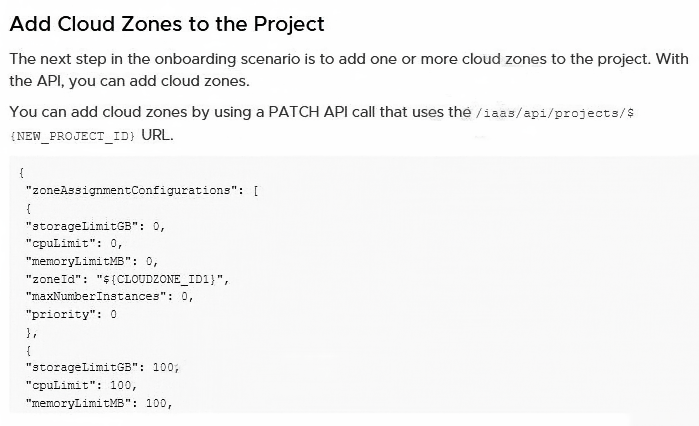Screen dimensions: 699x426
Task: Click the first cpuLimit: 0 line
Action: pyautogui.click(x=74, y=244)
